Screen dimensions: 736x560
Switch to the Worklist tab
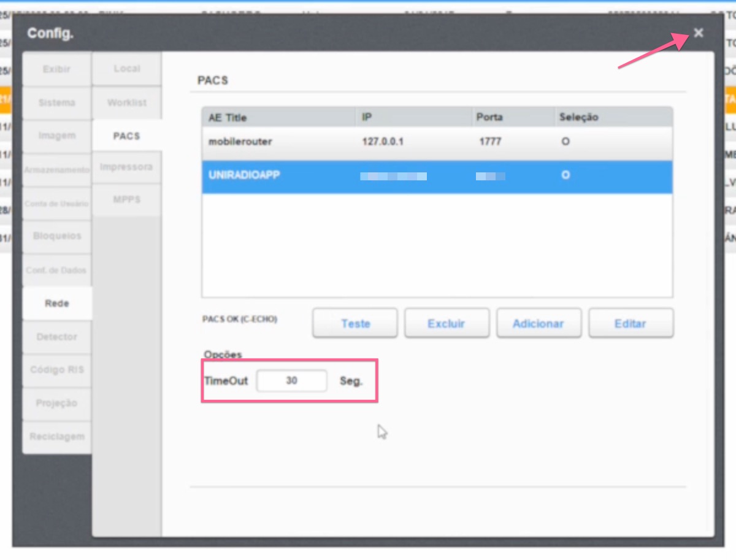tap(126, 102)
